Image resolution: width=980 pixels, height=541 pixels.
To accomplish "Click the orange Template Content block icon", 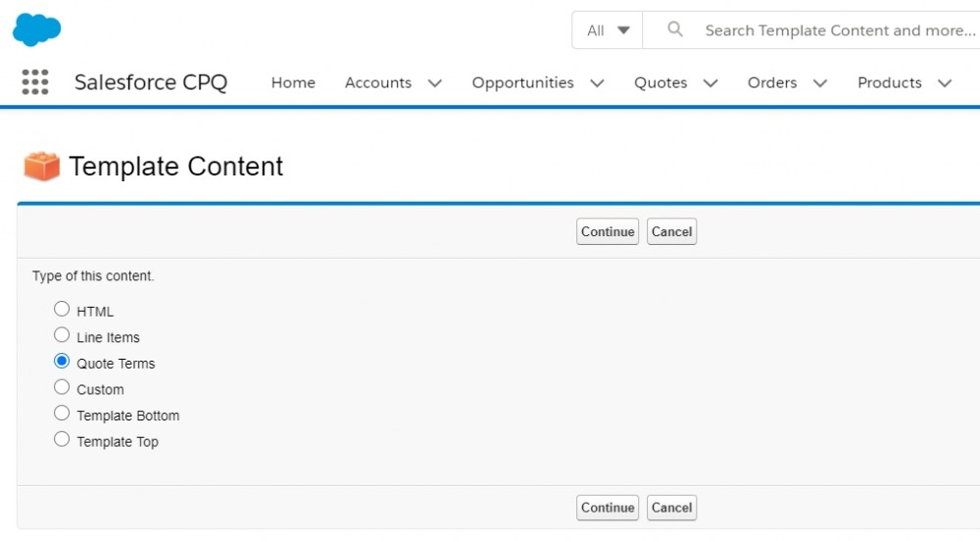I will (42, 167).
